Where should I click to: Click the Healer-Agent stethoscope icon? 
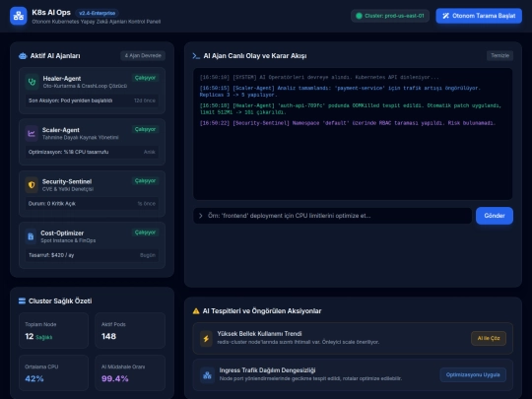(32, 82)
